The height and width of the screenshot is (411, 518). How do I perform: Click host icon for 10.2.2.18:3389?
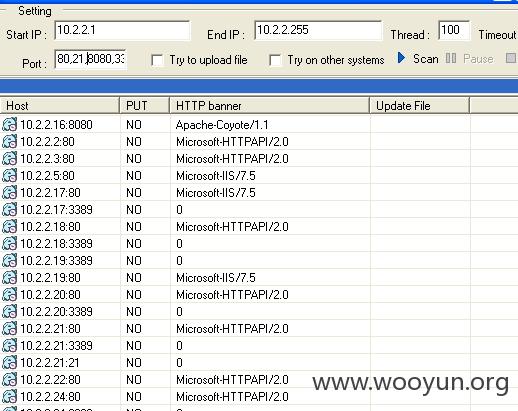point(9,244)
